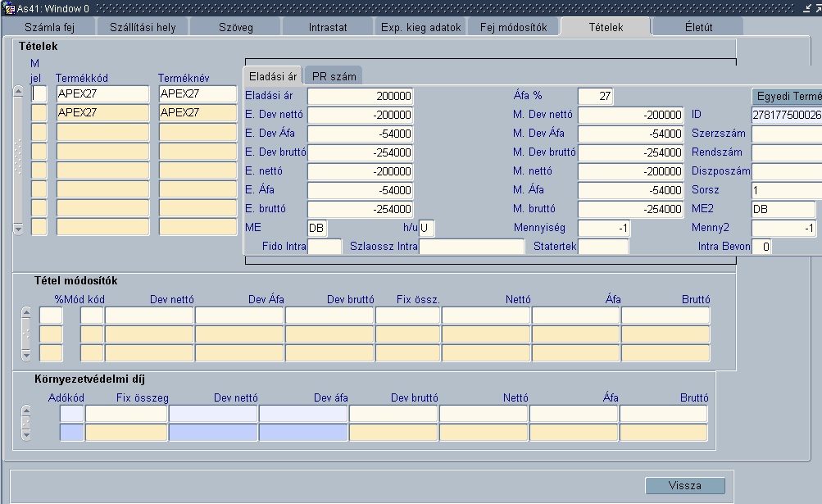Click the ME field containing DB
The image size is (822, 504).
(x=316, y=228)
